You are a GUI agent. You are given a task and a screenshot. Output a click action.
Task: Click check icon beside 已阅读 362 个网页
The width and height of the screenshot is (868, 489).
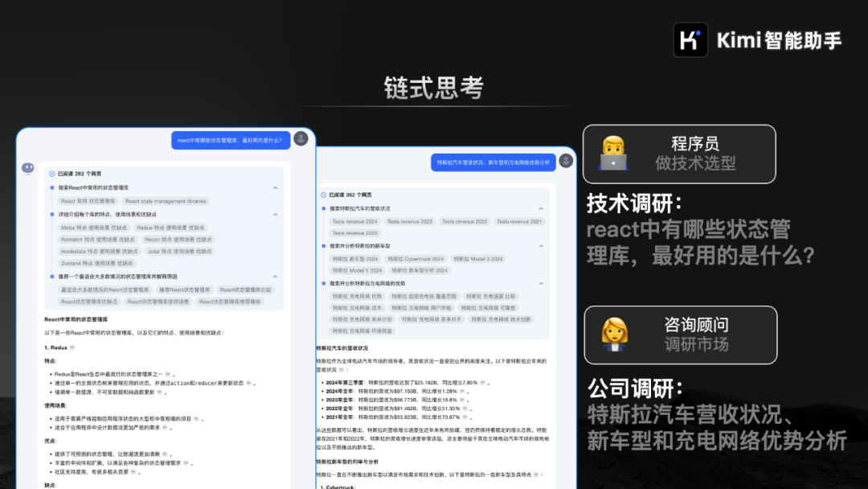pos(323,195)
